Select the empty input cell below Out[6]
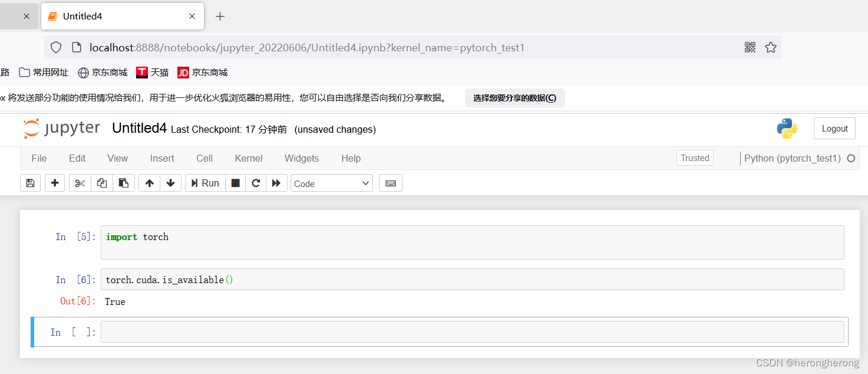This screenshot has width=868, height=374. [x=471, y=332]
